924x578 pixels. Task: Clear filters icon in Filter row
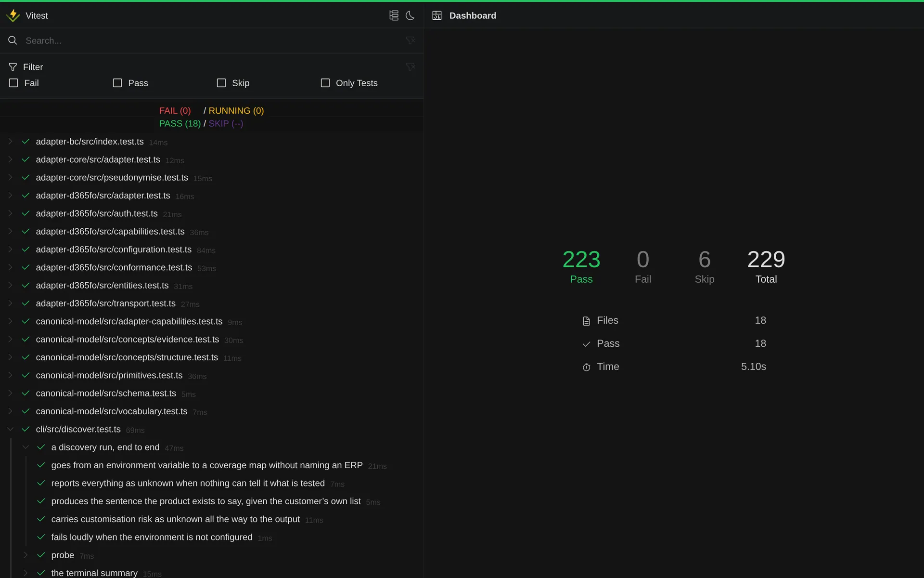click(411, 67)
